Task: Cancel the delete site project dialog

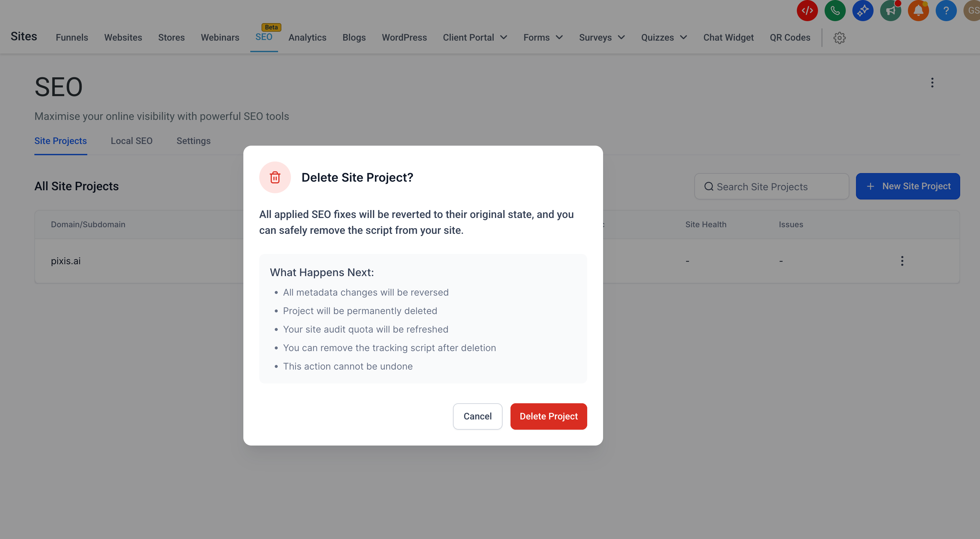Action: coord(477,416)
